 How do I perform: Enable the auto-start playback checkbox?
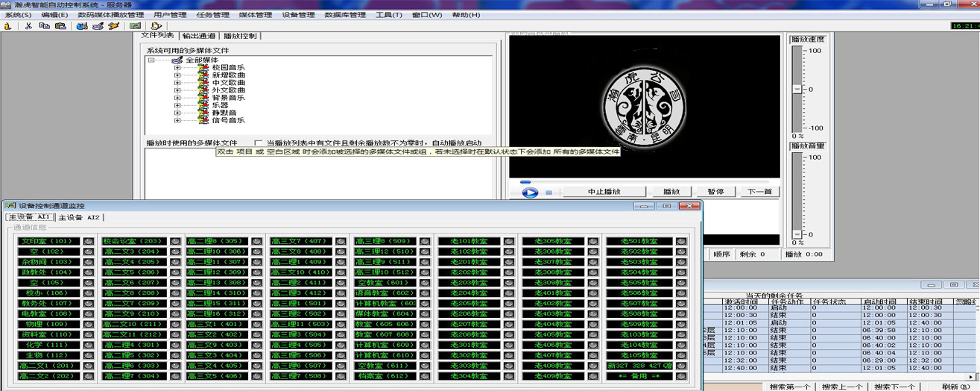(259, 143)
